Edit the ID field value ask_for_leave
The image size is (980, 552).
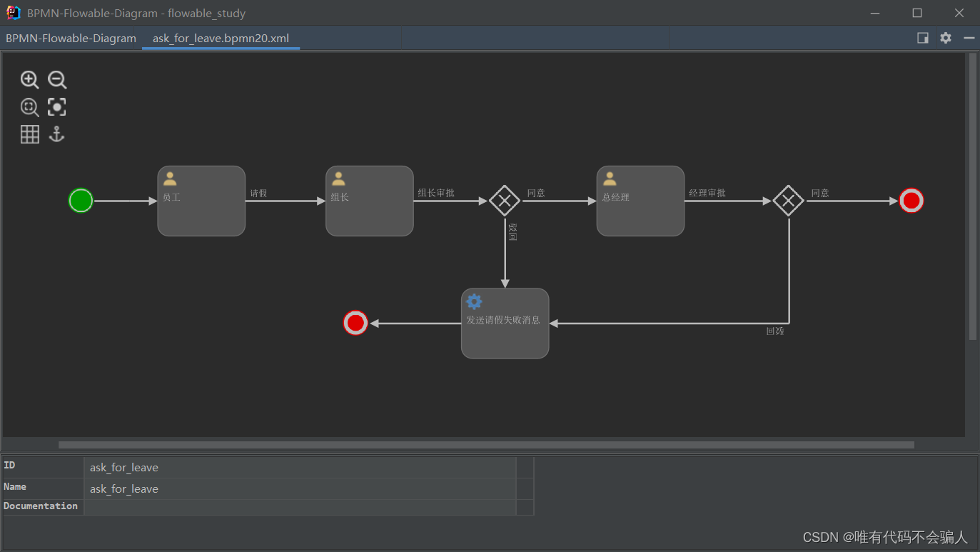[300, 468]
